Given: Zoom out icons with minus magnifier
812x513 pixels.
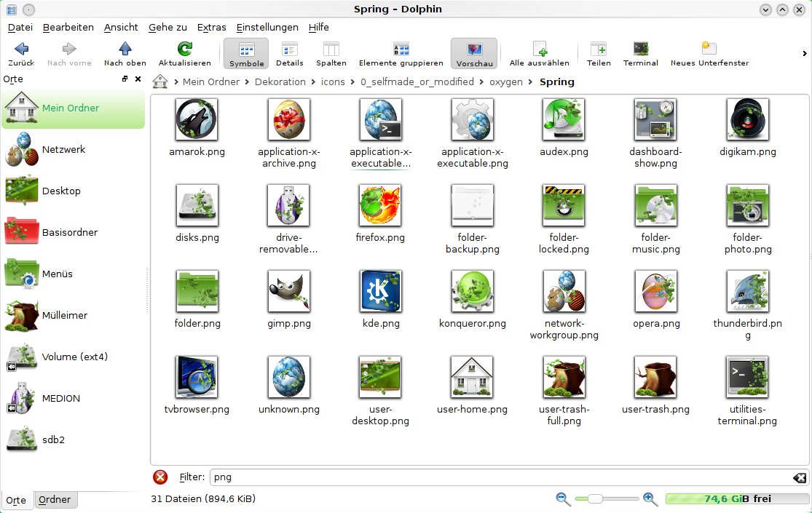Looking at the screenshot, I should (x=562, y=499).
